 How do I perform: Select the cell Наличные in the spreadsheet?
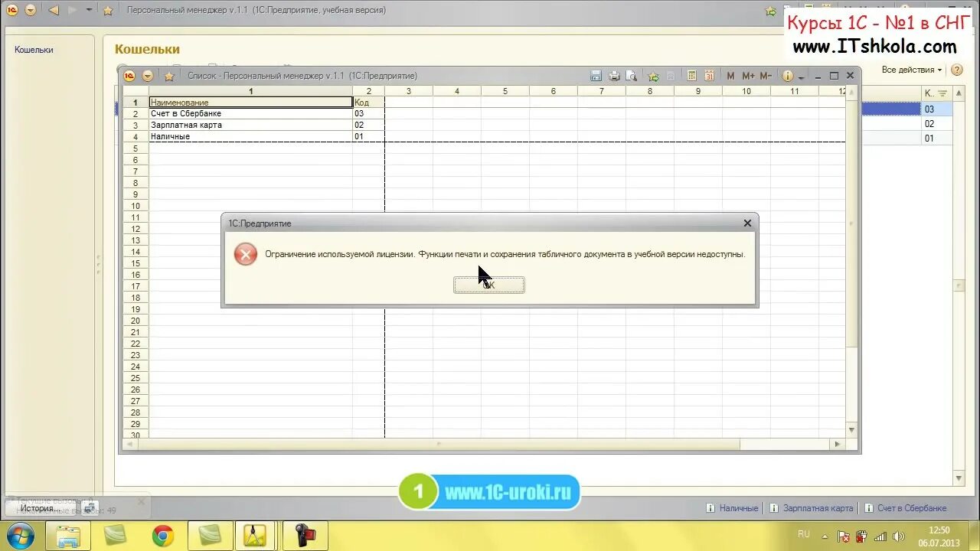251,136
